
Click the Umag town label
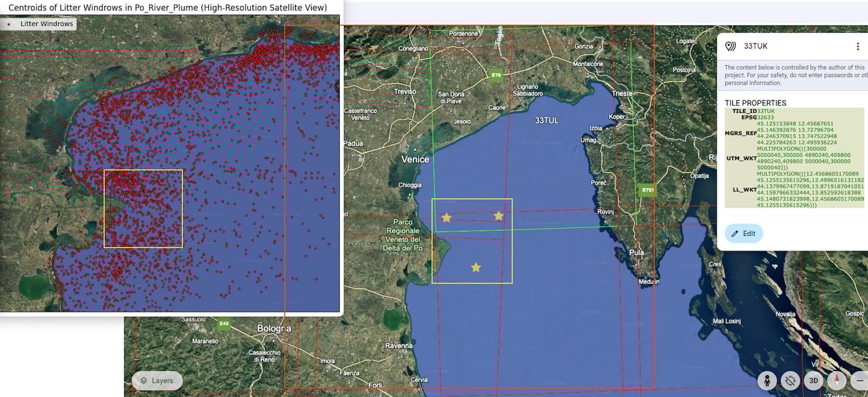click(588, 140)
